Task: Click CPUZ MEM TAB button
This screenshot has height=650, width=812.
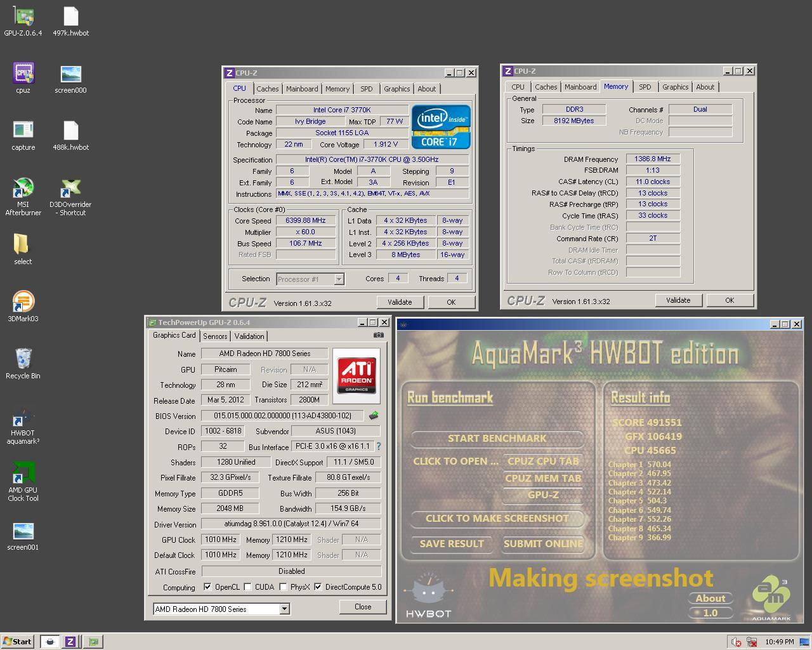Action: (543, 479)
